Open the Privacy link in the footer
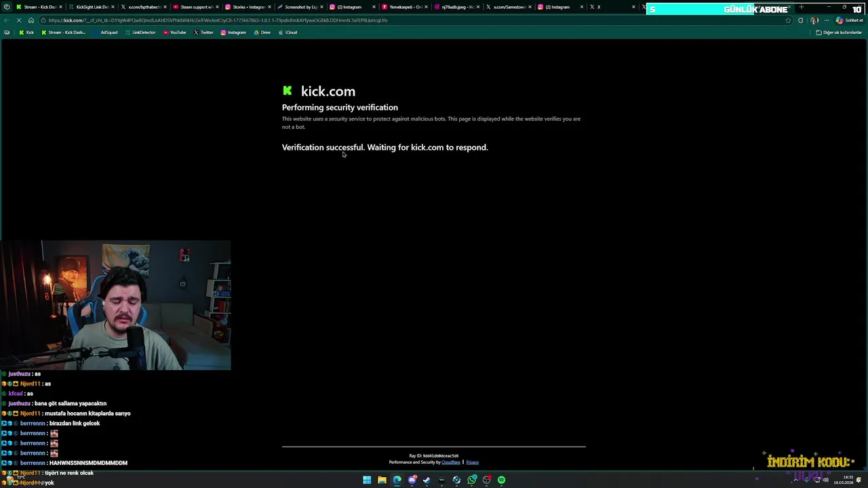 (473, 462)
